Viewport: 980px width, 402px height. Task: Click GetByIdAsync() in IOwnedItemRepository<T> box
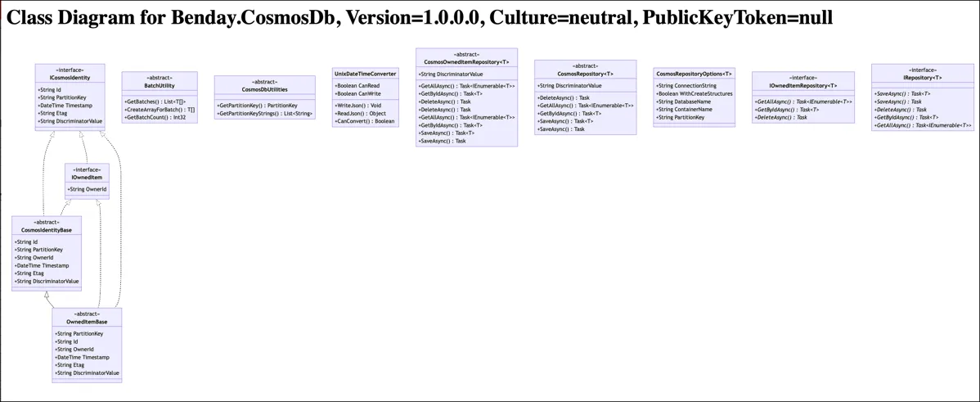[787, 110]
